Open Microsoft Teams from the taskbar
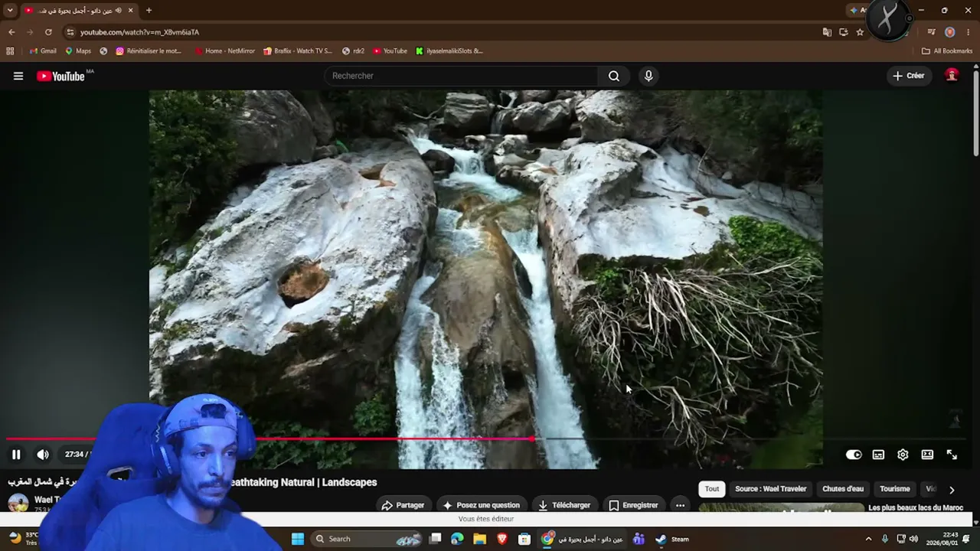 [639, 539]
